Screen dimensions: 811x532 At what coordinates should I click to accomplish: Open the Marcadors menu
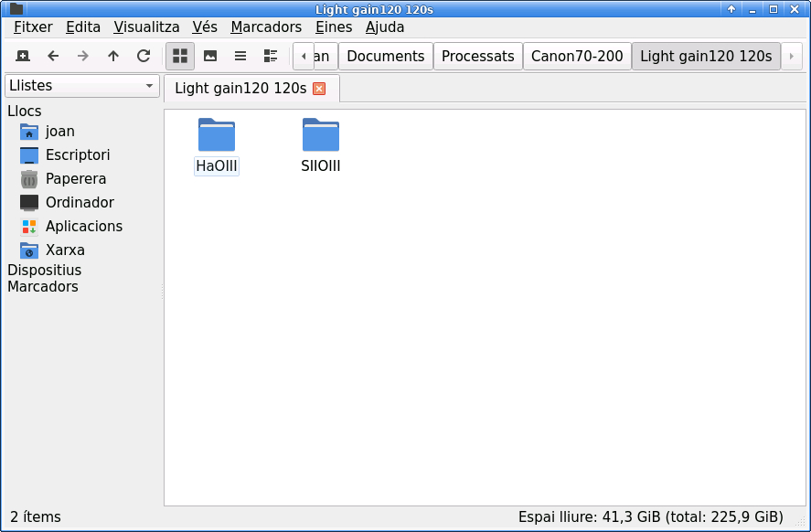pos(266,27)
